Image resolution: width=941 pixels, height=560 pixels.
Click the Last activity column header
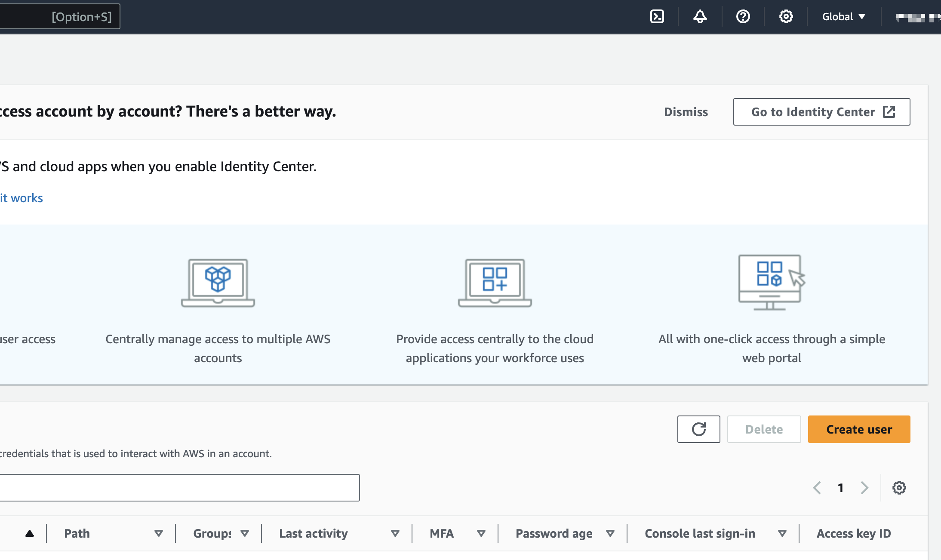click(313, 532)
